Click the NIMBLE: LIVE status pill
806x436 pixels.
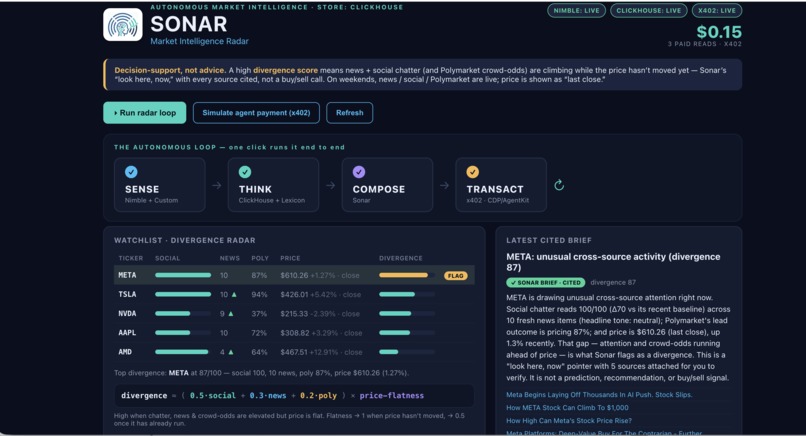(576, 10)
